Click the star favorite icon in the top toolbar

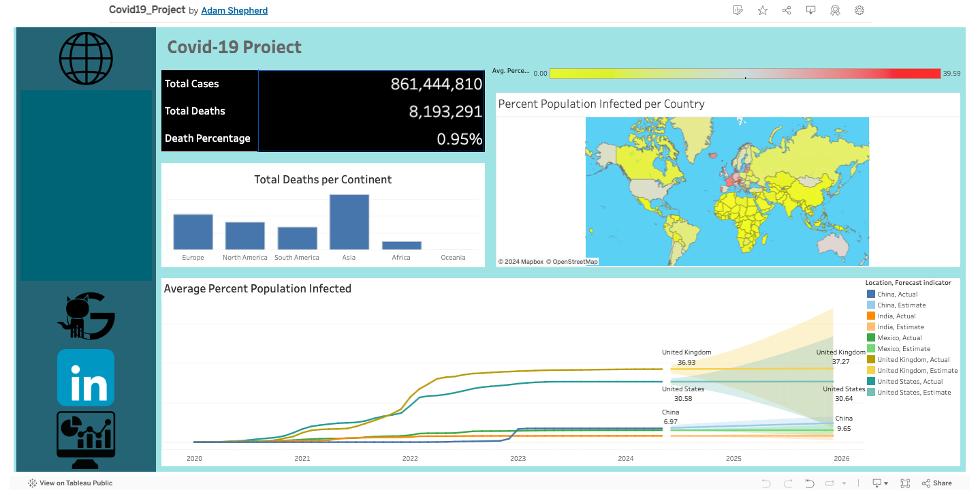(x=762, y=10)
